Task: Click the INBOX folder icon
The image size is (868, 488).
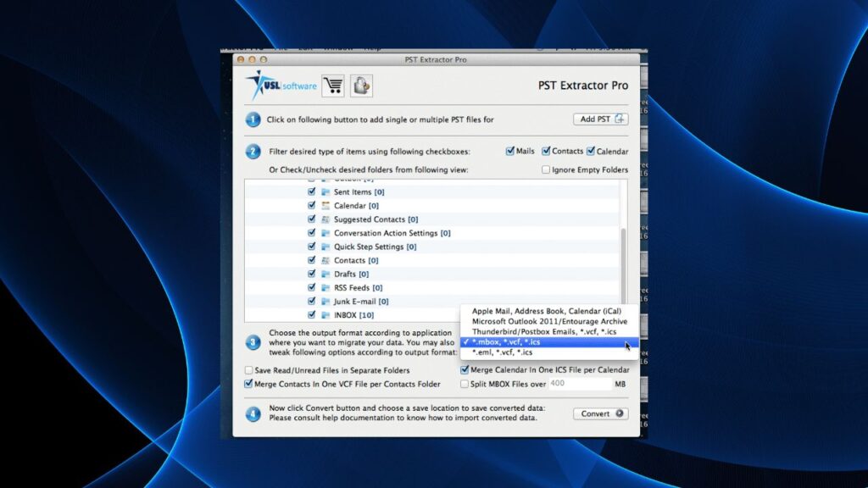Action: [325, 315]
